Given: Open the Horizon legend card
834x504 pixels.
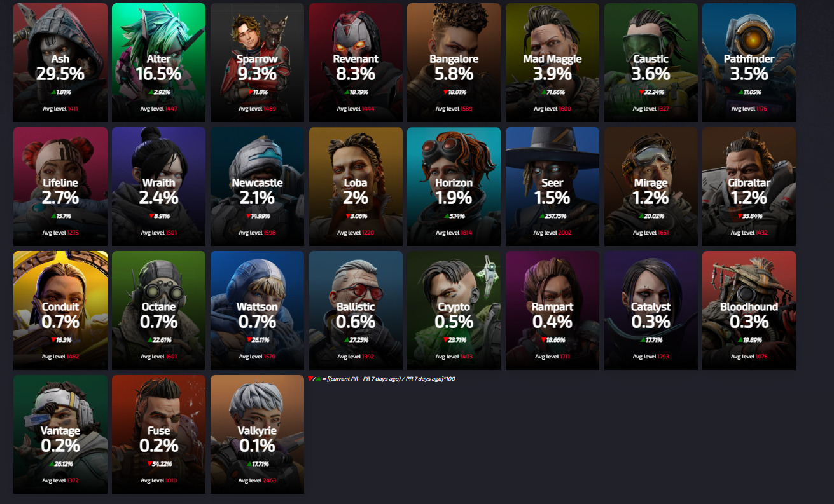Looking at the screenshot, I should (454, 186).
